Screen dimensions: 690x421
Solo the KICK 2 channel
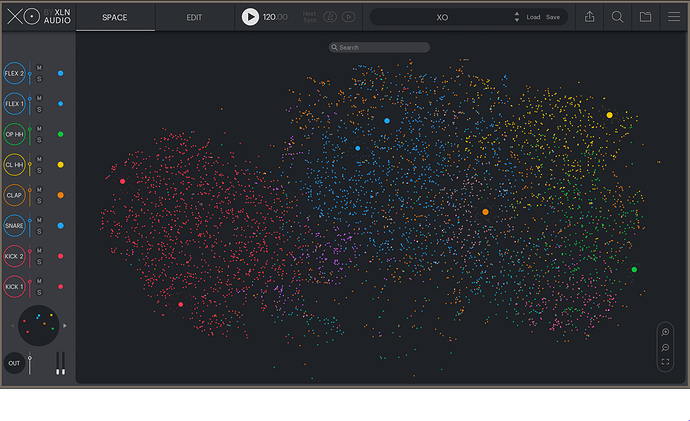coord(39,262)
